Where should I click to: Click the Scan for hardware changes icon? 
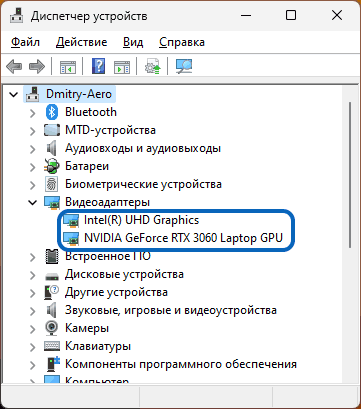coord(184,66)
